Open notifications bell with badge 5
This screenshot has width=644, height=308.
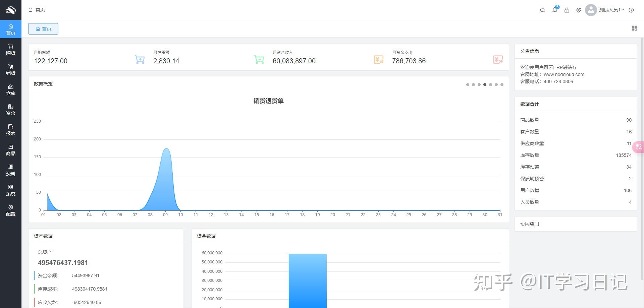pos(555,9)
